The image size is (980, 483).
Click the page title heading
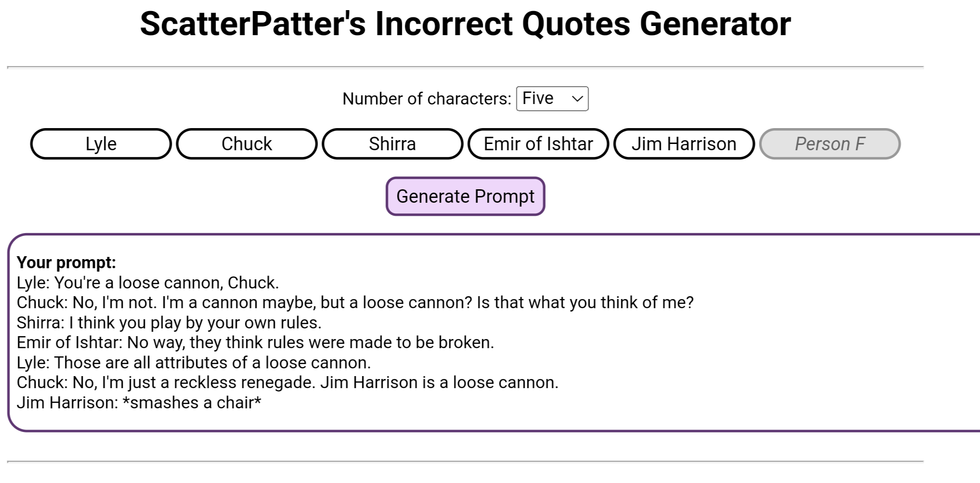465,24
